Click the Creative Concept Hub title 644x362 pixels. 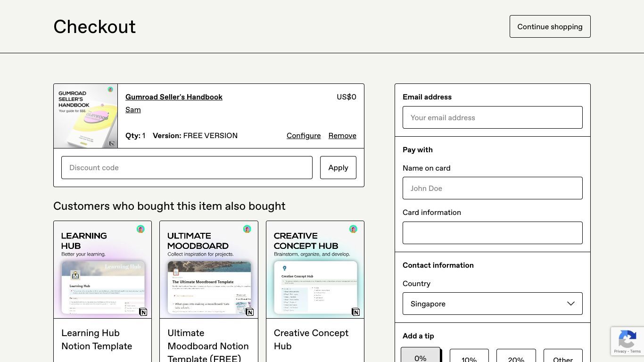(311, 339)
